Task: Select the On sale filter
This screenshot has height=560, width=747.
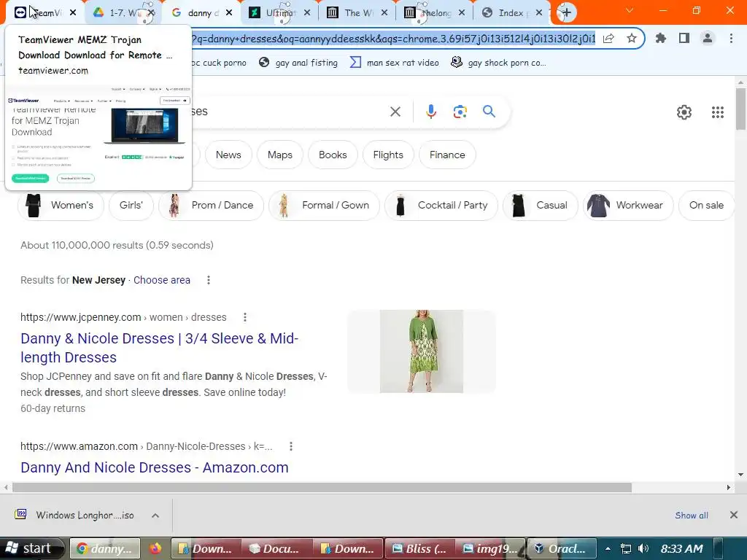Action: pos(706,205)
